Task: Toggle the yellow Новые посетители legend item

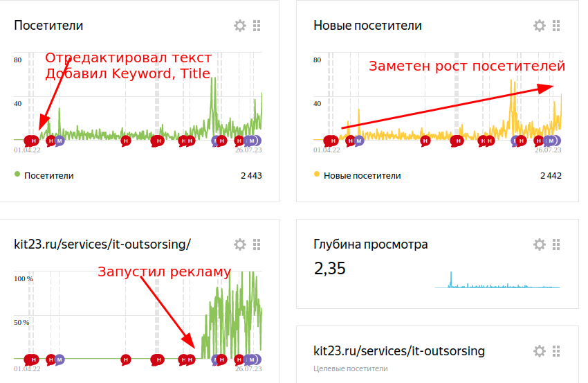Action: click(362, 176)
